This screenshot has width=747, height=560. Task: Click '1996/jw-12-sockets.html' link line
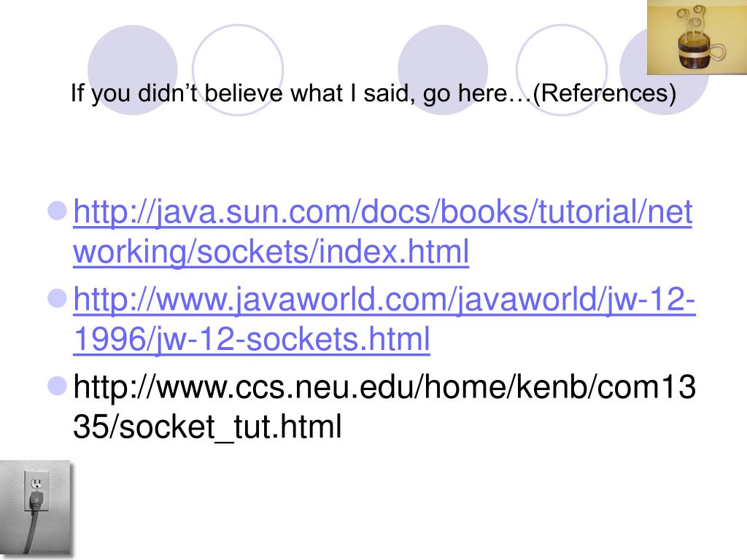(x=252, y=339)
